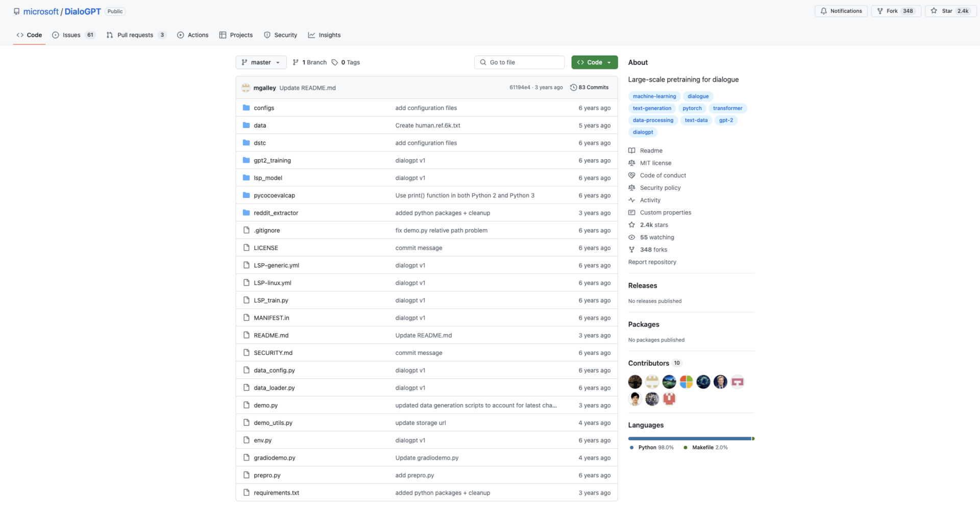Click the Makefile 2.0% language legend

pos(706,447)
